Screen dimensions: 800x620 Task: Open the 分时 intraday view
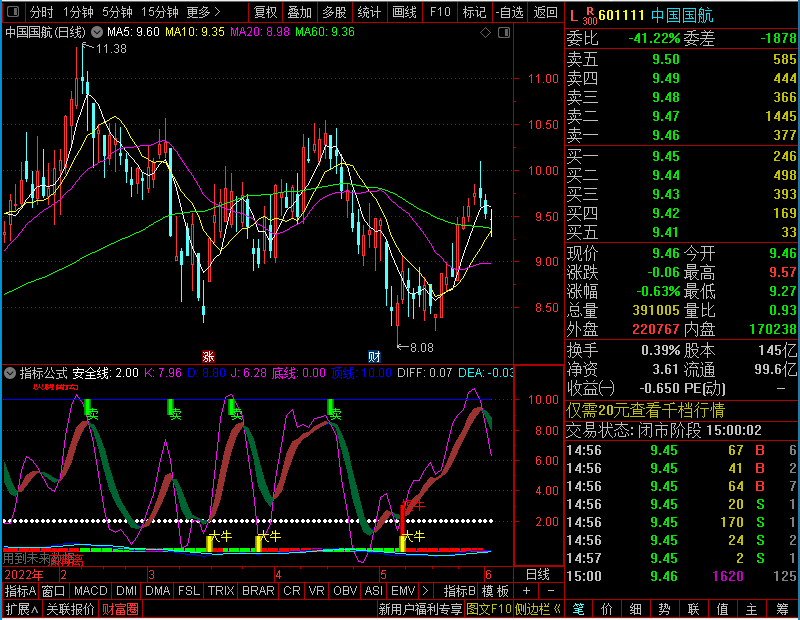coord(41,12)
